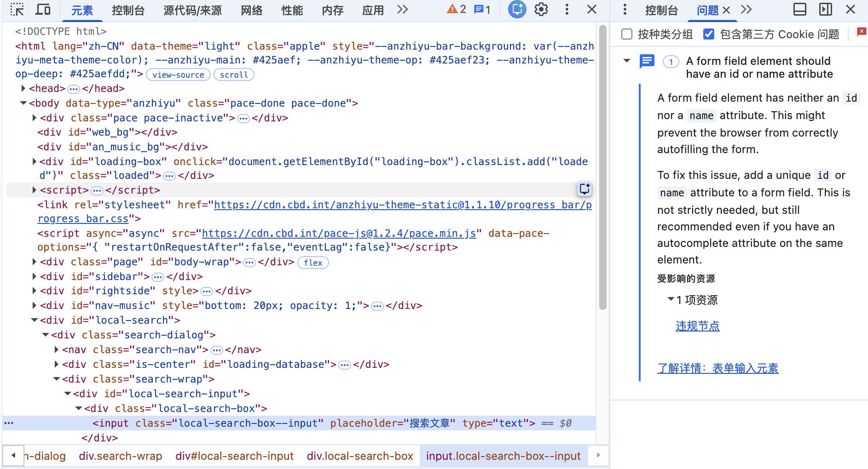Image resolution: width=868 pixels, height=469 pixels.
Task: Click the row actions dots beside input element
Action: pyautogui.click(x=9, y=423)
